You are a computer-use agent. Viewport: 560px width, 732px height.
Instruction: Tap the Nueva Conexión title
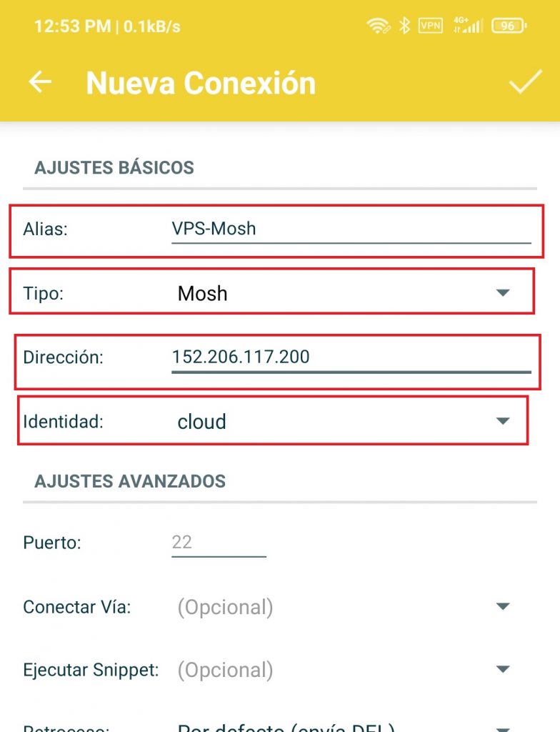click(201, 83)
